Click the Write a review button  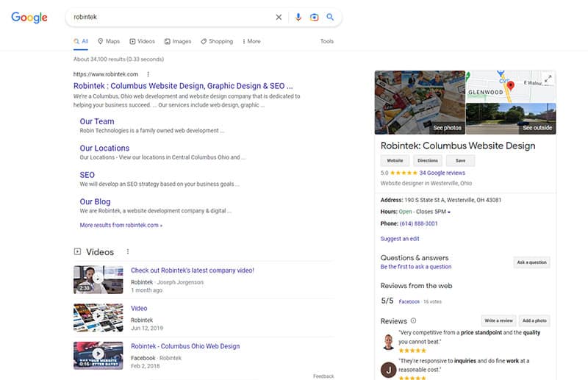pos(498,321)
